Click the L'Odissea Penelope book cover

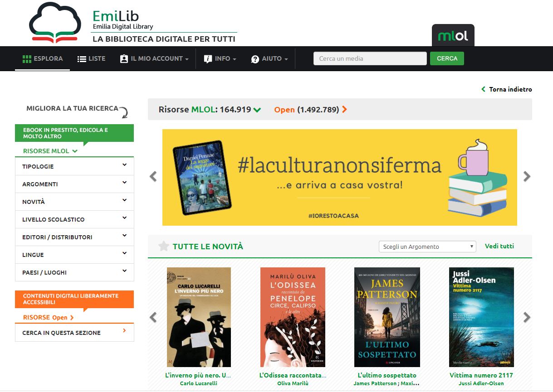pos(293,317)
